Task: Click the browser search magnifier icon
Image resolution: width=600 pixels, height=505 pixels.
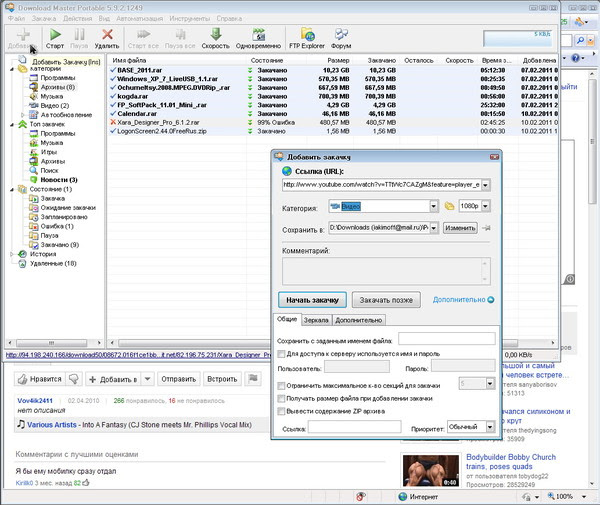Action: pyautogui.click(x=580, y=40)
